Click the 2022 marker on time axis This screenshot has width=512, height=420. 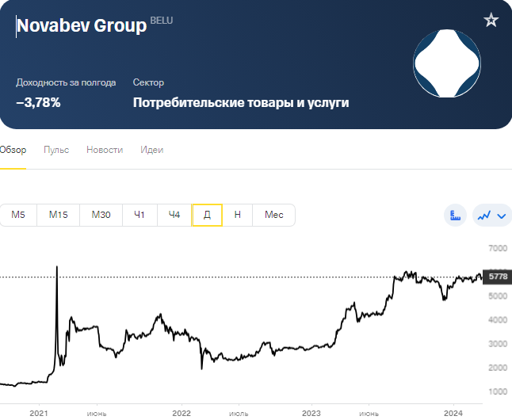(181, 413)
